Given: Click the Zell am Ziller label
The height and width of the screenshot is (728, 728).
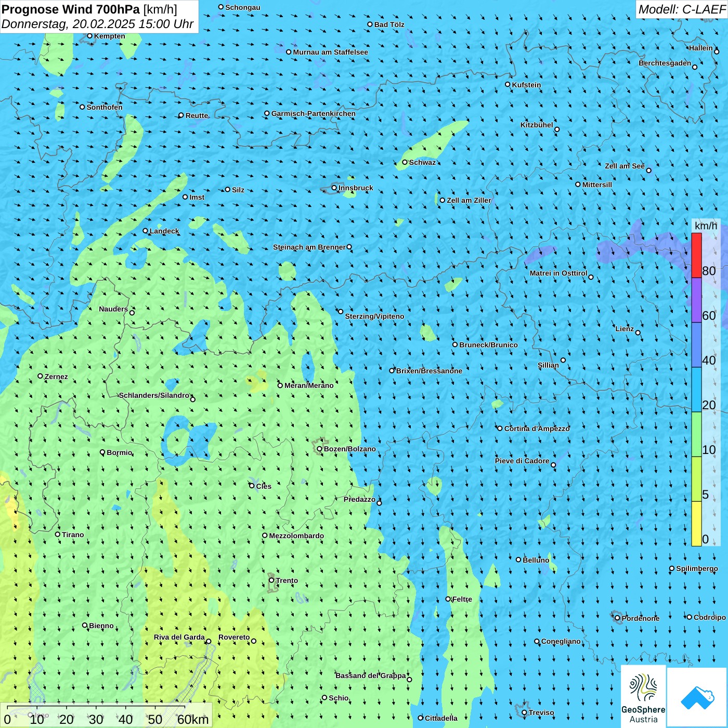Looking at the screenshot, I should (x=469, y=200).
